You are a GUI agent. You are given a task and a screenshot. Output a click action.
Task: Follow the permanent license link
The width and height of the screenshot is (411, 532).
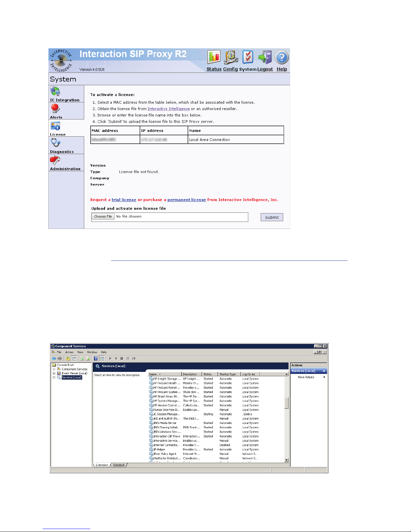coord(187,200)
